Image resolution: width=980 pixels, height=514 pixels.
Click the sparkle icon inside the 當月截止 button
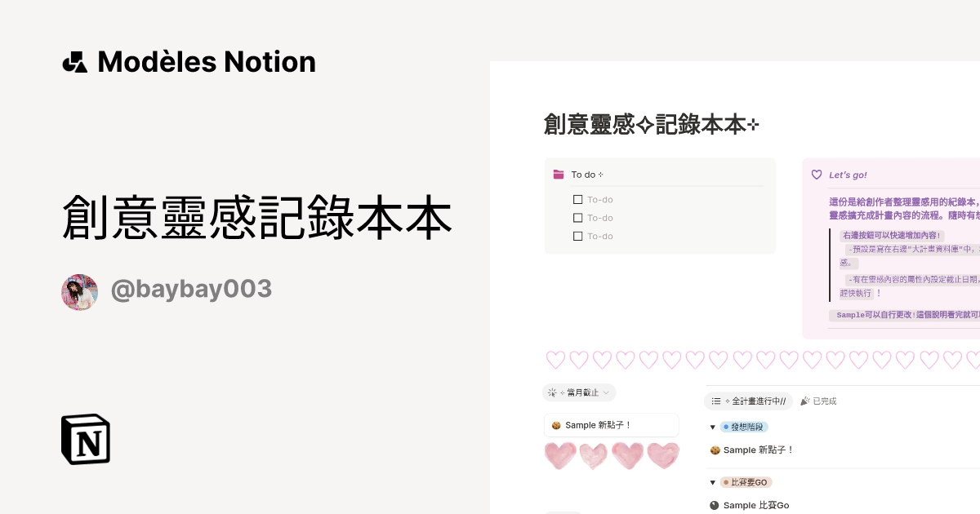[x=552, y=392]
